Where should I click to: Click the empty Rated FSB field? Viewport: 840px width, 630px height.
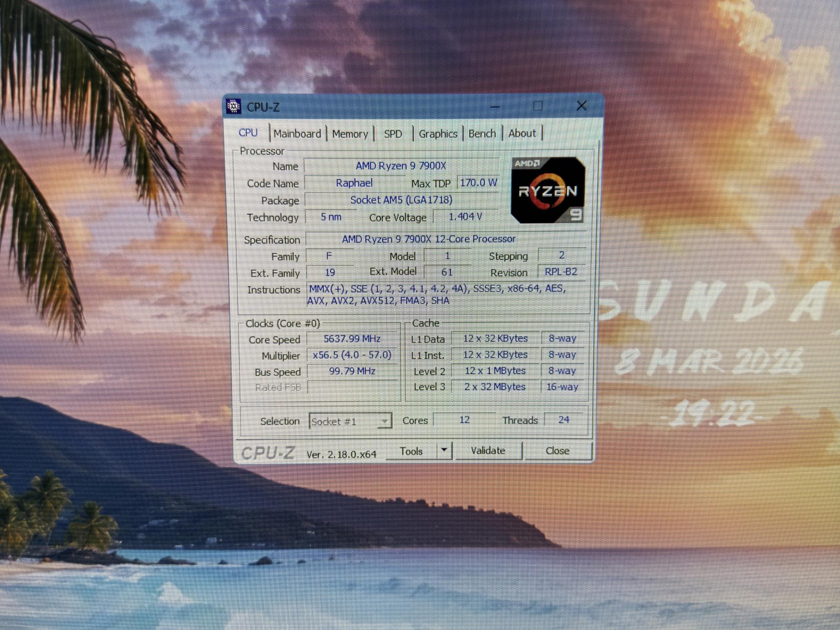pyautogui.click(x=352, y=387)
